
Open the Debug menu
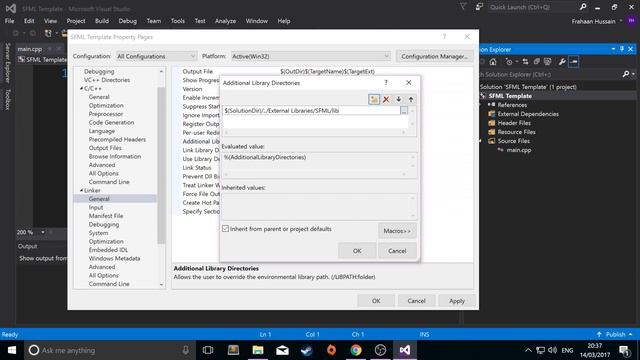127,21
